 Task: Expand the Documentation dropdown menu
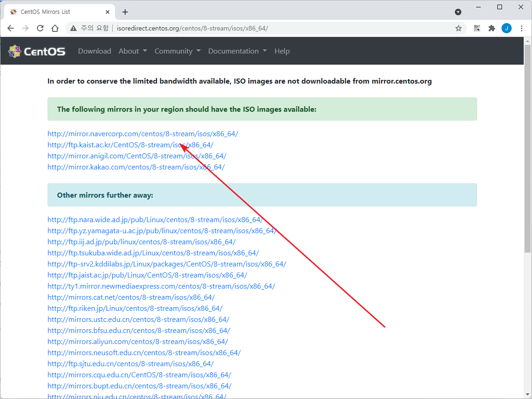237,51
